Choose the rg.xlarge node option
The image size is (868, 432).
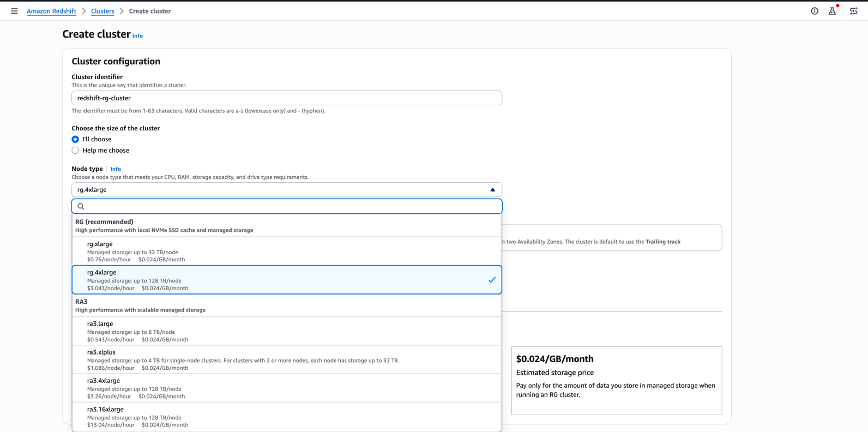[x=287, y=251]
